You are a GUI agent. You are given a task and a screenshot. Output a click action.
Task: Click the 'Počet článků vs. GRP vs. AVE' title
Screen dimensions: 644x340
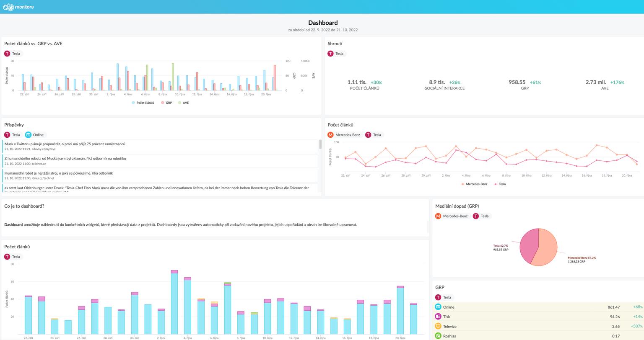coord(34,44)
